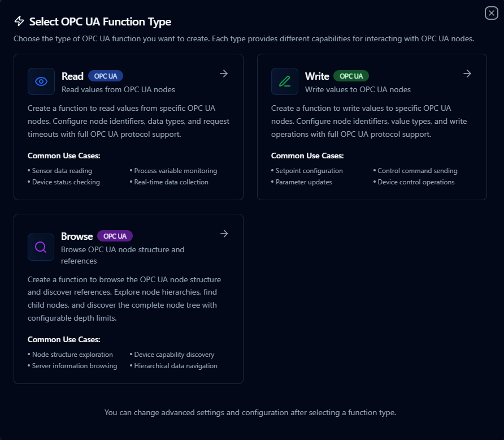Viewport: 504px width, 440px height.
Task: Click the arrow icon on the Read card
Action: pos(224,74)
